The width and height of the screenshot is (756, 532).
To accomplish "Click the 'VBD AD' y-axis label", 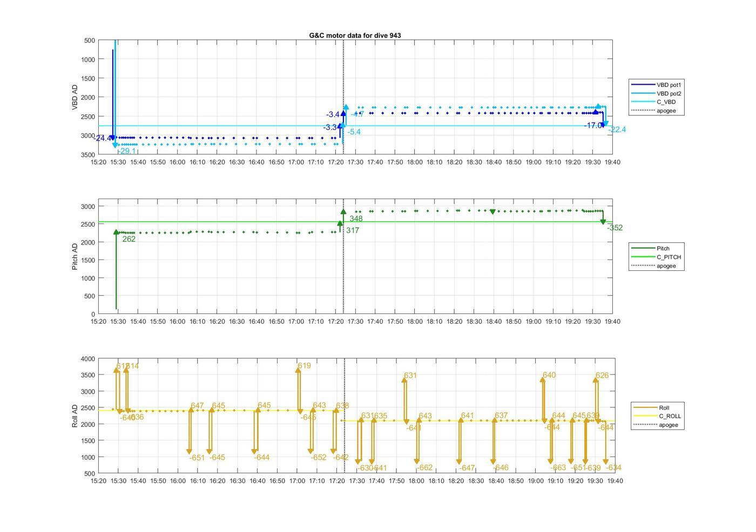I will coord(75,97).
